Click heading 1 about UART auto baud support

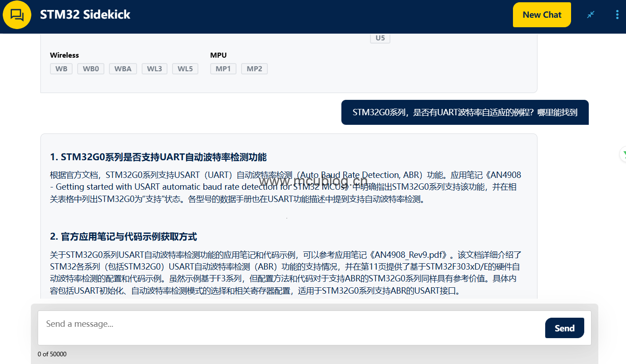click(158, 157)
